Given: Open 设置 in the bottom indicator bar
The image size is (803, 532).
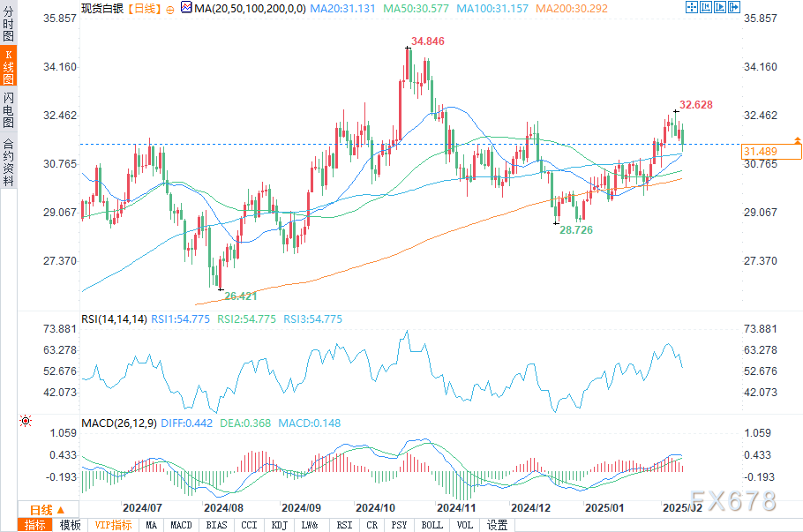Looking at the screenshot, I should click(x=498, y=525).
